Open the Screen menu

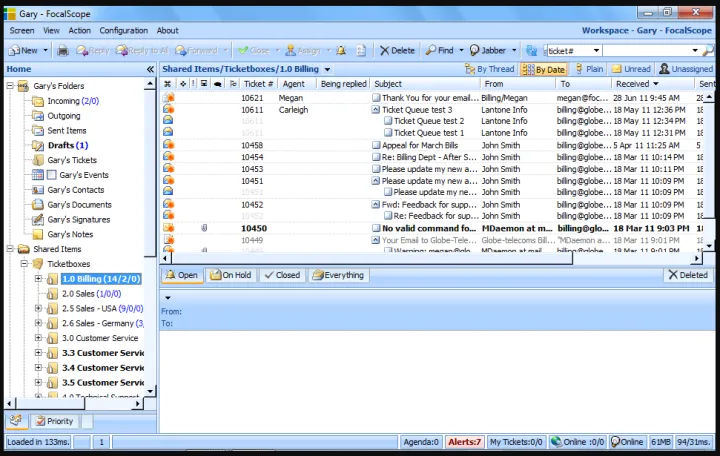point(22,31)
